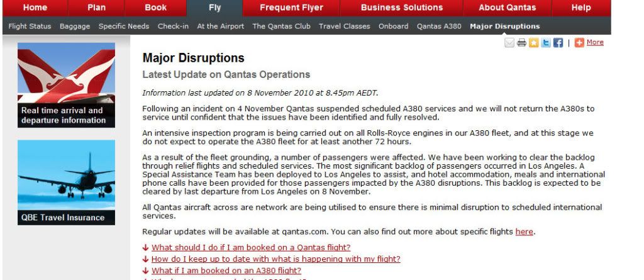Open the Frequent Flyer main tab

(x=292, y=8)
